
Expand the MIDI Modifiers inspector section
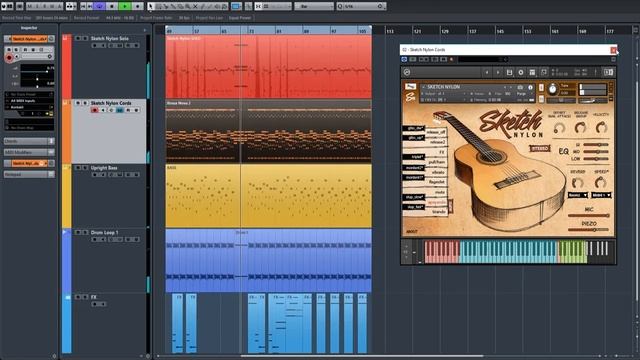click(29, 152)
